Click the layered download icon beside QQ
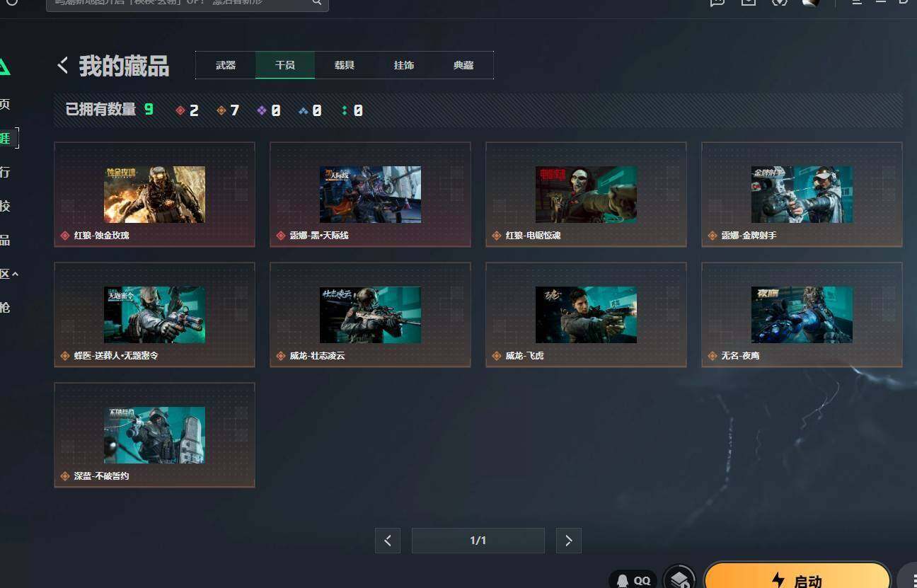 pyautogui.click(x=679, y=580)
